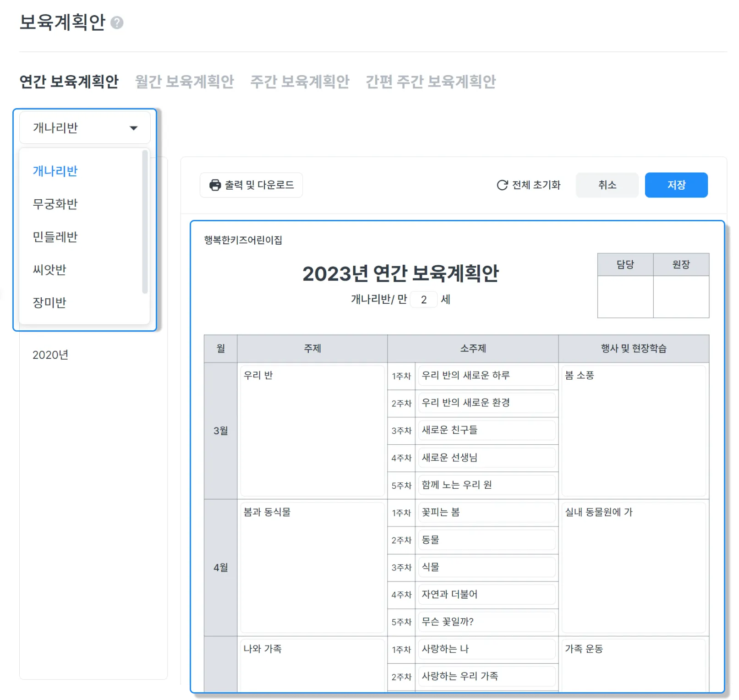Click the class dropdown list scrollbar
The height and width of the screenshot is (700, 739).
(x=145, y=222)
